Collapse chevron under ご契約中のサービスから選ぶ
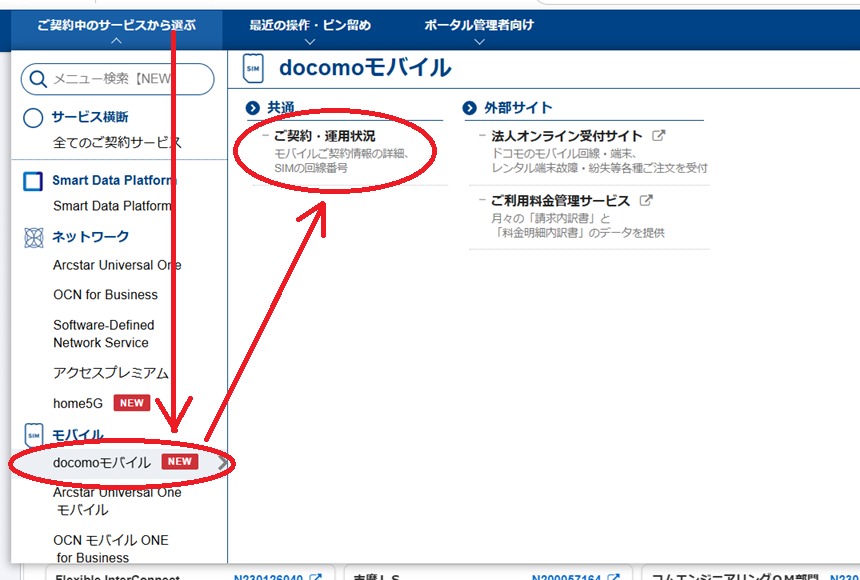Image resolution: width=860 pixels, height=580 pixels. point(116,41)
